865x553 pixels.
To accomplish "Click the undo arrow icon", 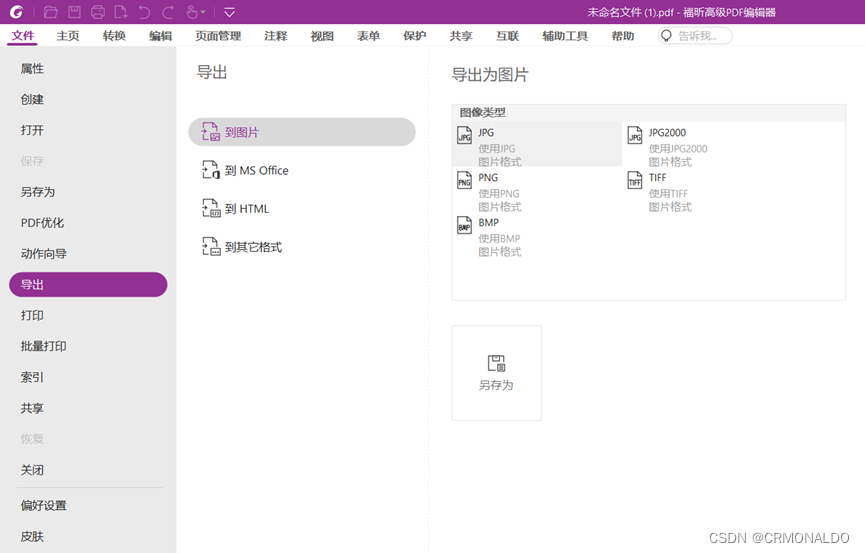I will pos(144,12).
